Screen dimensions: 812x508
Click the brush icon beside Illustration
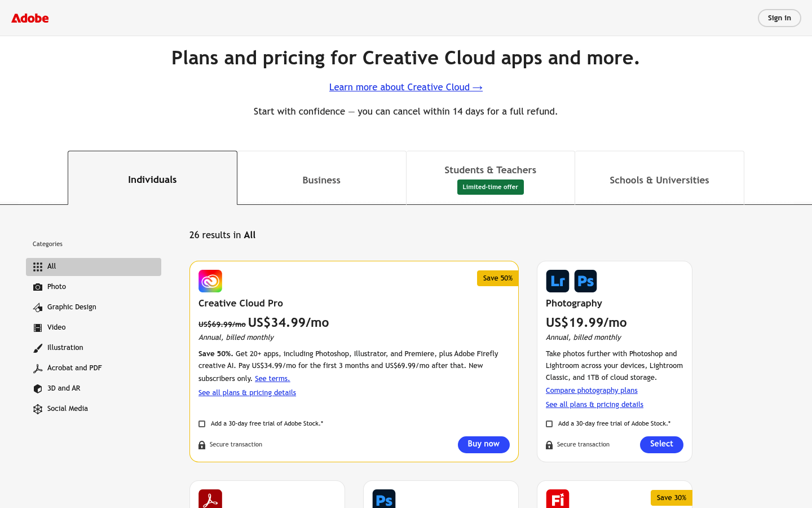tap(38, 348)
